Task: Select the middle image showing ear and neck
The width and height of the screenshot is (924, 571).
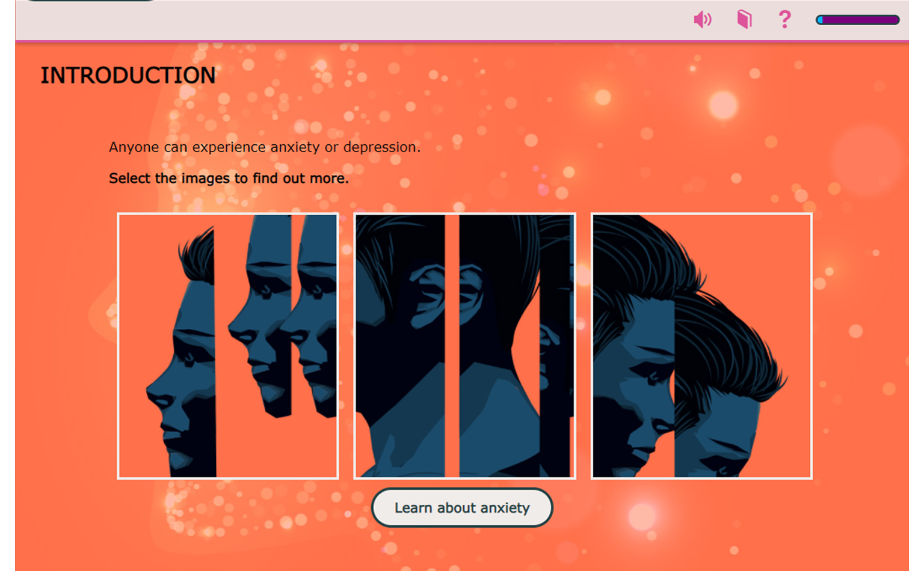Action: pyautogui.click(x=464, y=346)
